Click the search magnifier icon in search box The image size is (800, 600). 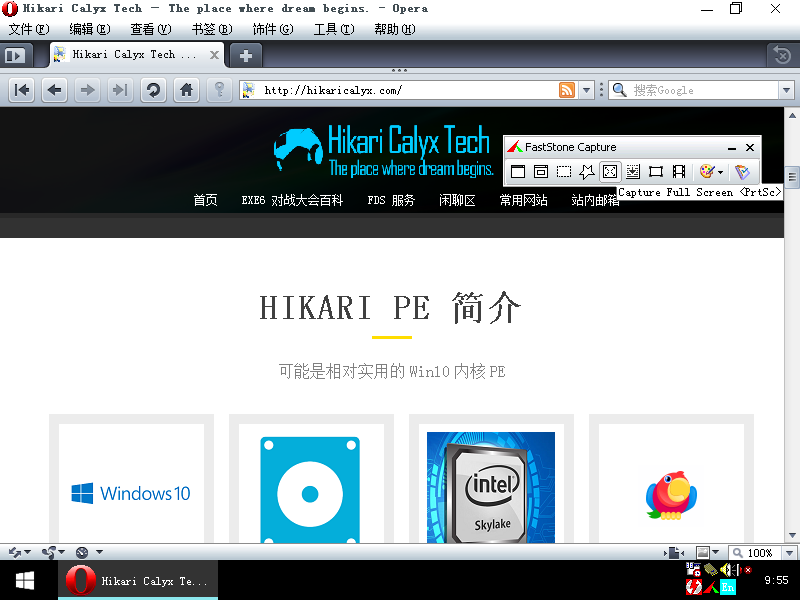point(620,90)
